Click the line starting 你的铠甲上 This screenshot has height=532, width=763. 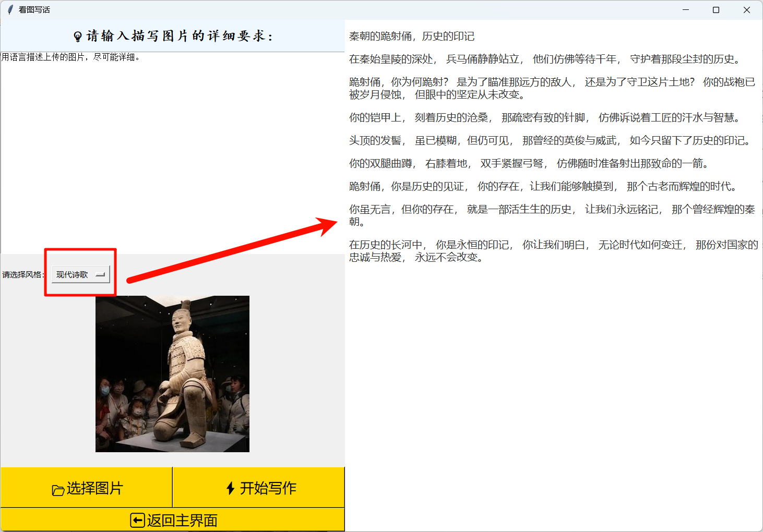[546, 118]
